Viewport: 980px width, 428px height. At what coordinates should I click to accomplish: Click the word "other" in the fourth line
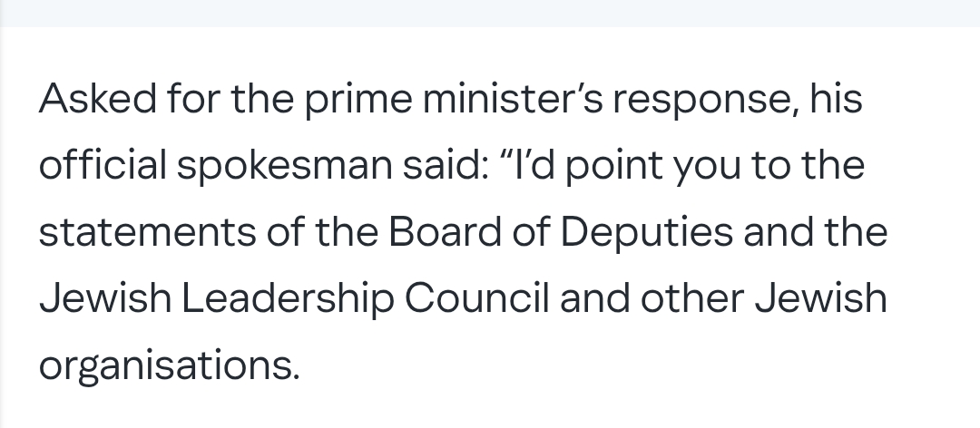click(688, 299)
